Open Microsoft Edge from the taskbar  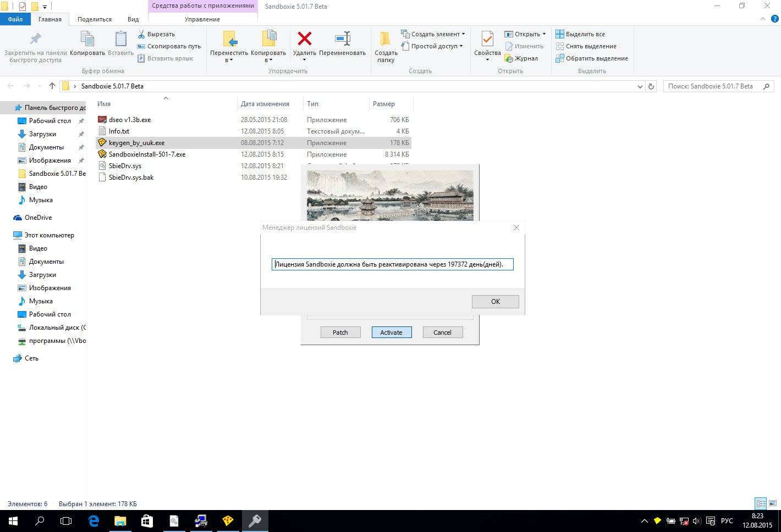click(x=94, y=521)
